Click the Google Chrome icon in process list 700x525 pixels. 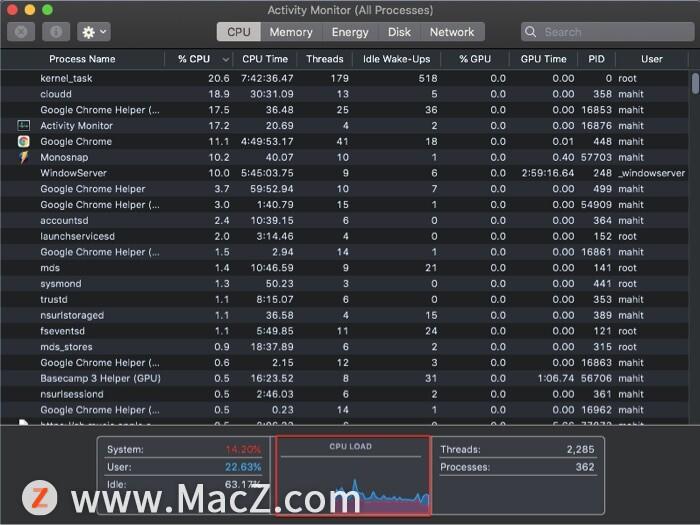click(x=24, y=142)
